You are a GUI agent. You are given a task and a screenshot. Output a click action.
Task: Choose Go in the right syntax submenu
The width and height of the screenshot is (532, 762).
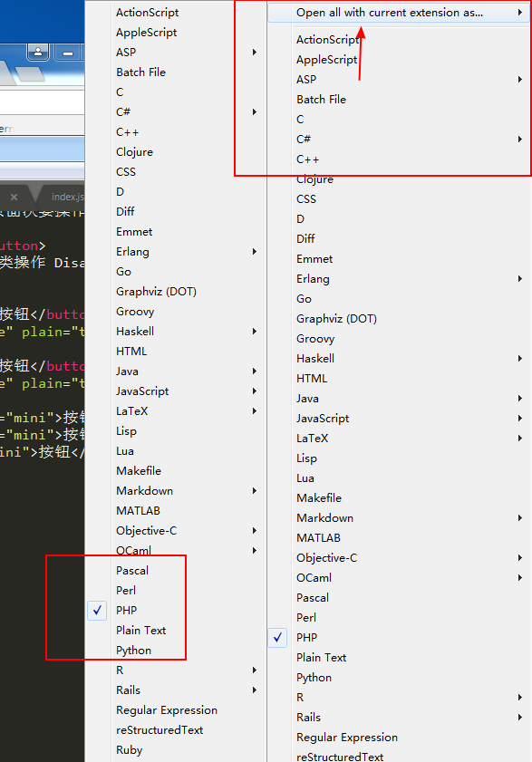[304, 298]
